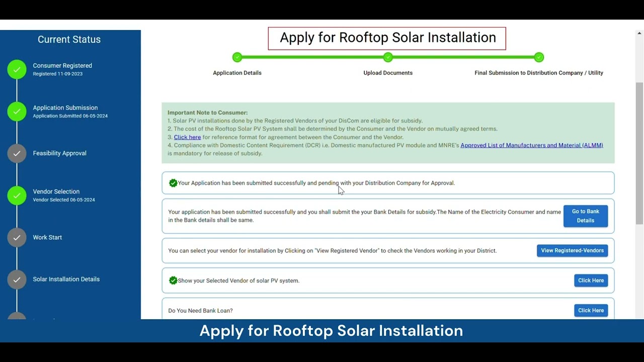Open the Go to Bank Details button
Image resolution: width=644 pixels, height=362 pixels.
[x=586, y=216]
